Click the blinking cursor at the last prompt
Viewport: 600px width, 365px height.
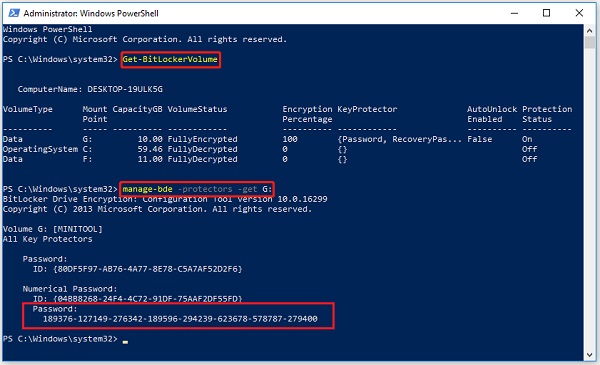pos(125,342)
